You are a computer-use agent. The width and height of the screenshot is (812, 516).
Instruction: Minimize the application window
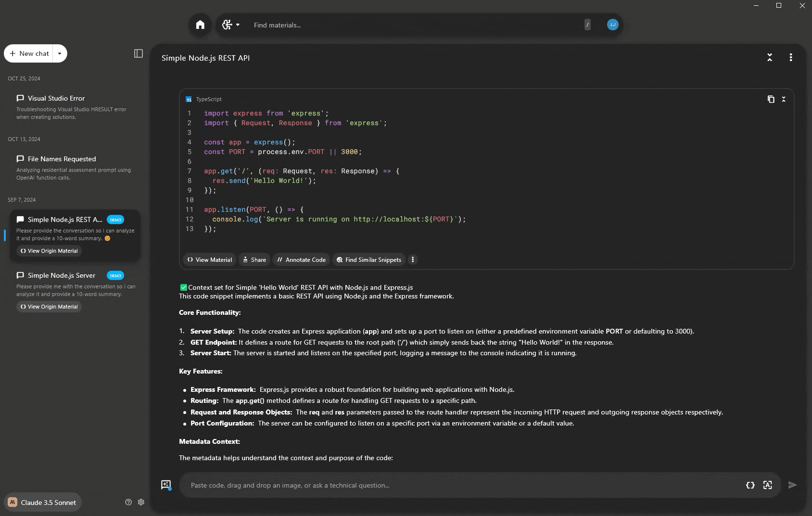[756, 6]
